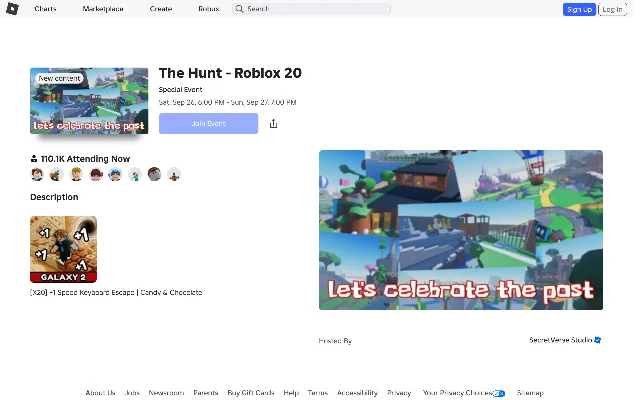Focus the Search input field
Screen dimensions: 640x400
(311, 9)
